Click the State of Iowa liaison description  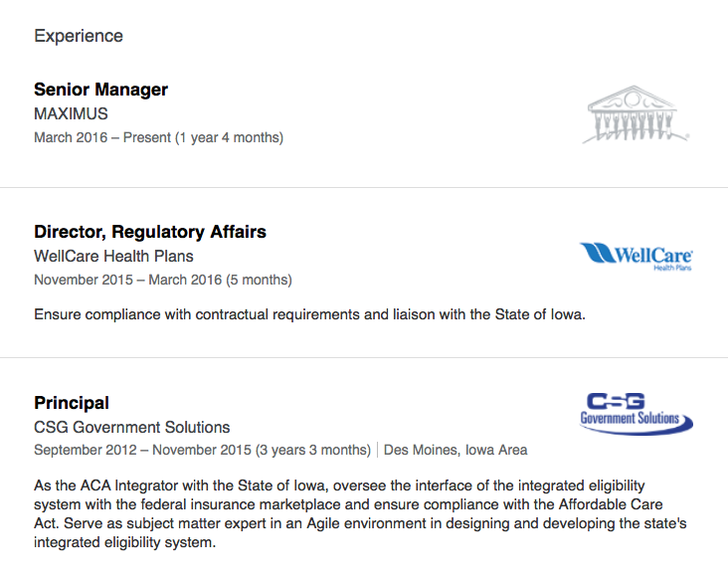[x=309, y=314]
